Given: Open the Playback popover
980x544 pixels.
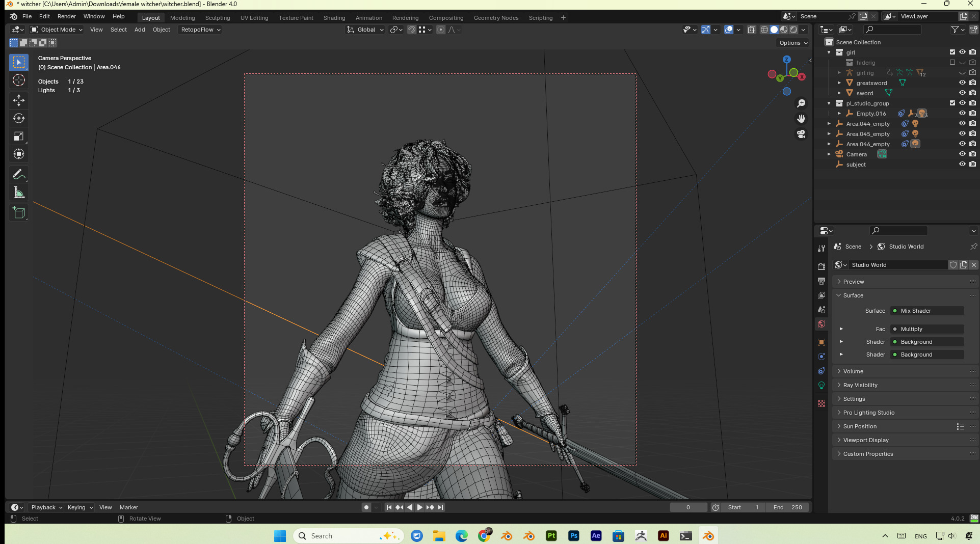Looking at the screenshot, I should tap(46, 507).
